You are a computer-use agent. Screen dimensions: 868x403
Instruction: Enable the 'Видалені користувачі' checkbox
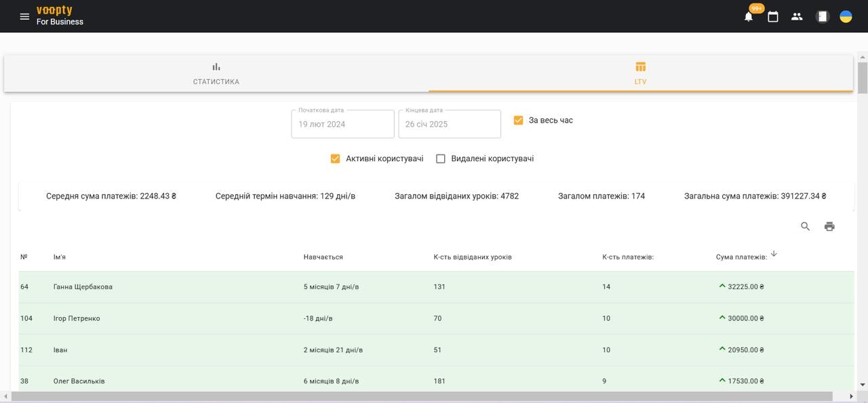[441, 158]
